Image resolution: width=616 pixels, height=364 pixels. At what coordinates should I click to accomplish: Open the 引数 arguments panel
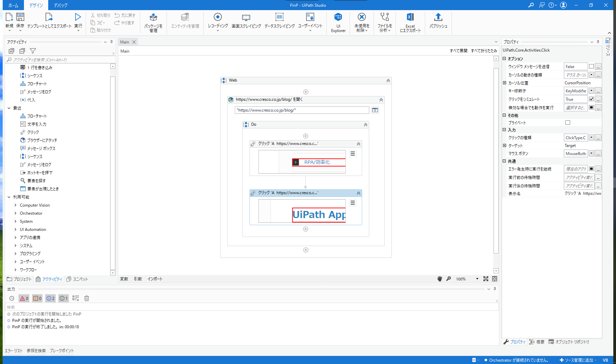click(138, 279)
